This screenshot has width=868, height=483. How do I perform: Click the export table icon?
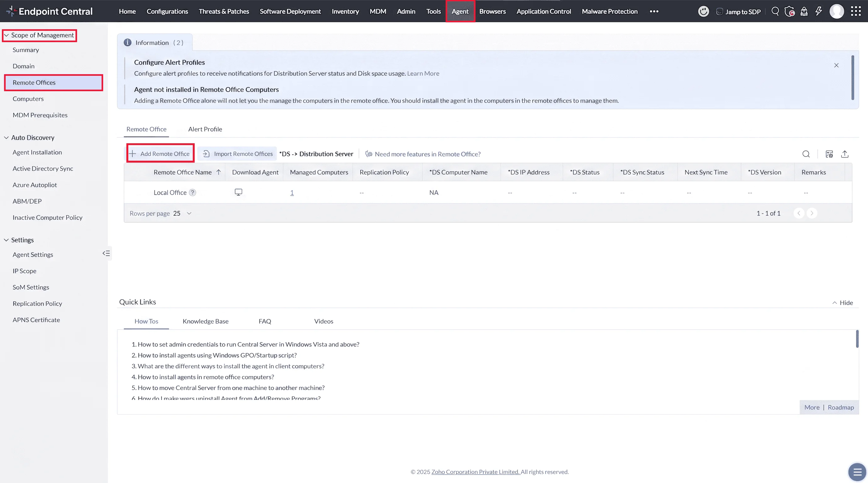click(x=844, y=154)
